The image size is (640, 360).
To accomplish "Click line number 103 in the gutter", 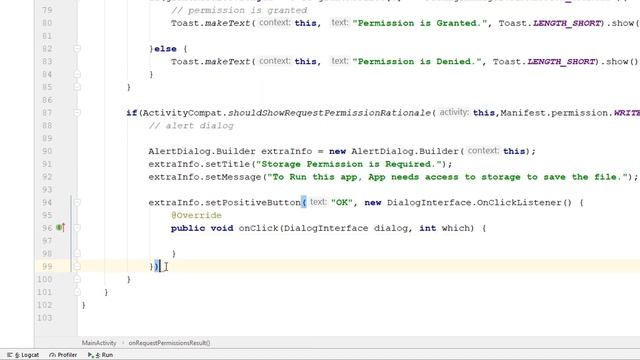I will (x=45, y=318).
